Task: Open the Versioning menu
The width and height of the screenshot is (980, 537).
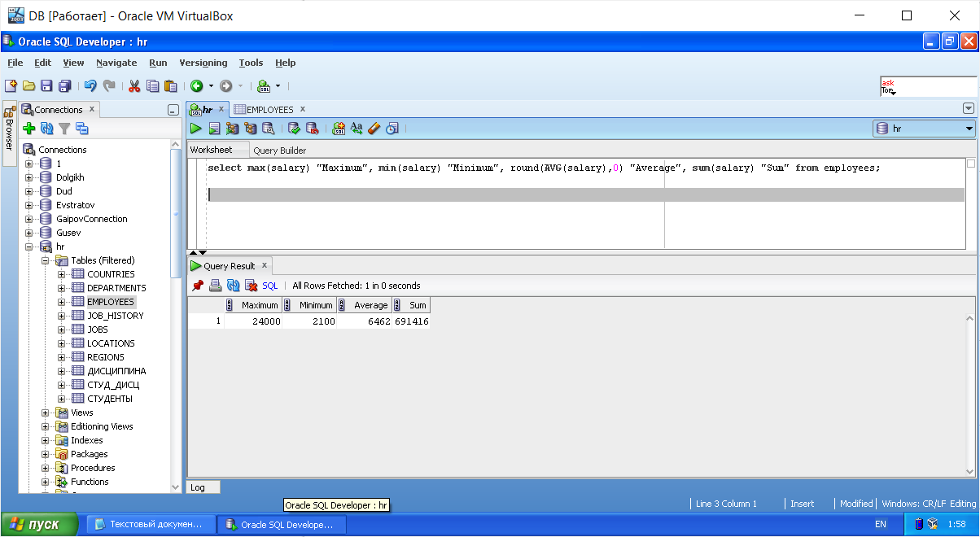Action: (203, 63)
